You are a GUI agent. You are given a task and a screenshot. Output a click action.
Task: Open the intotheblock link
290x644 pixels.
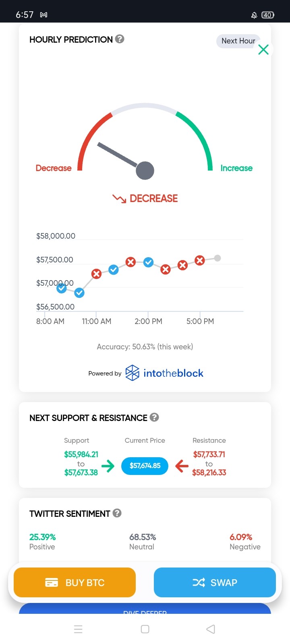tap(173, 373)
